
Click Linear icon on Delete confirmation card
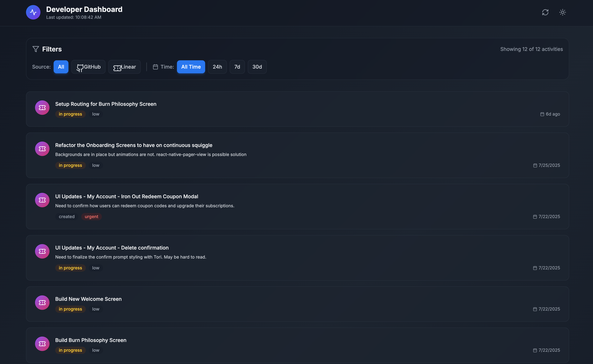(42, 251)
